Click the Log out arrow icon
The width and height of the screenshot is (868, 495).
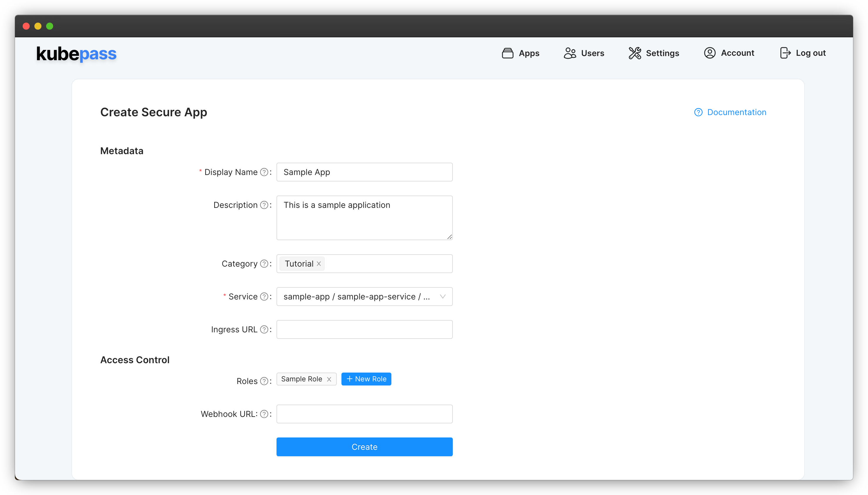[x=785, y=53]
